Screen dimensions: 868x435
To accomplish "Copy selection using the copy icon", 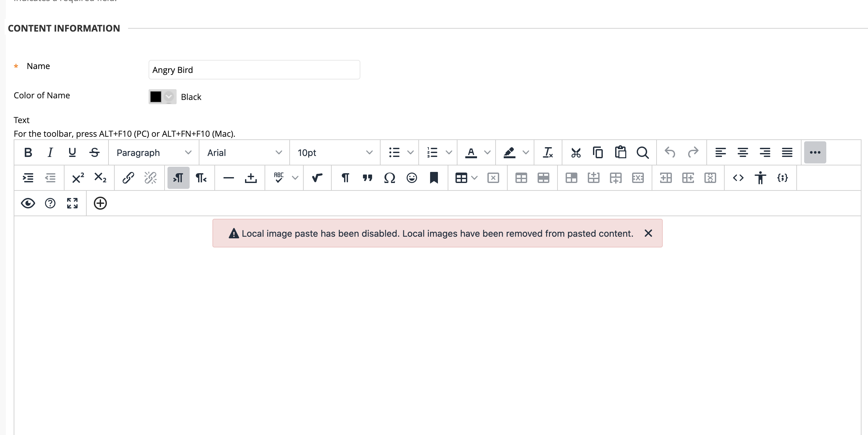I will pyautogui.click(x=598, y=152).
